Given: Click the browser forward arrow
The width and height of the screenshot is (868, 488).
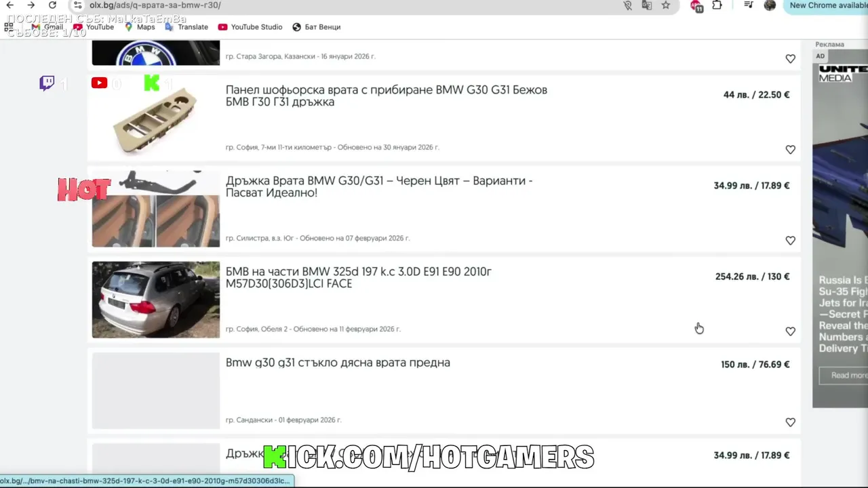Looking at the screenshot, I should (x=31, y=5).
